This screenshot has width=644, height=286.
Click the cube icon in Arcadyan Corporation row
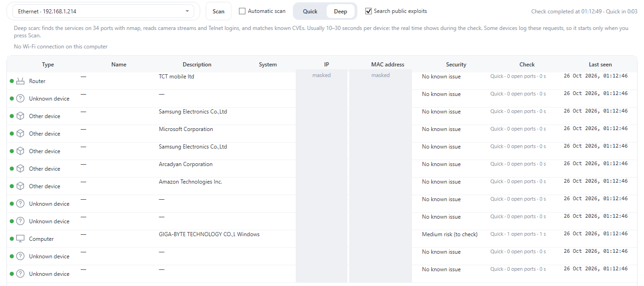[x=20, y=169]
